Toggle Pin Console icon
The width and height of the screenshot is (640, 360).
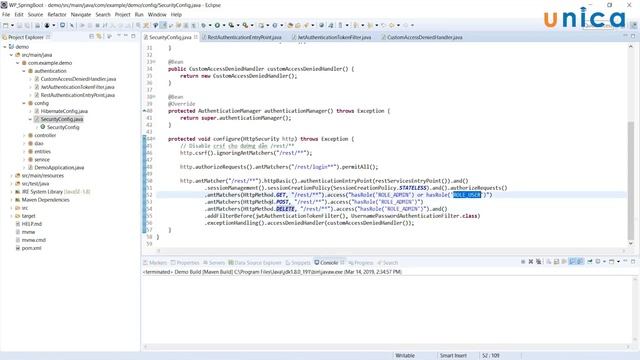[x=590, y=262]
